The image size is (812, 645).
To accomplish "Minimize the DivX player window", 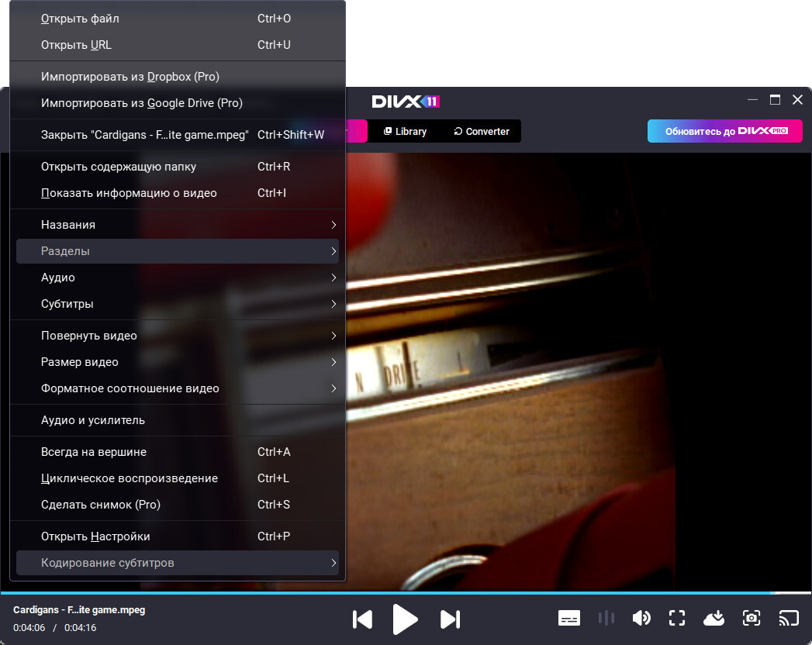I will 752,100.
